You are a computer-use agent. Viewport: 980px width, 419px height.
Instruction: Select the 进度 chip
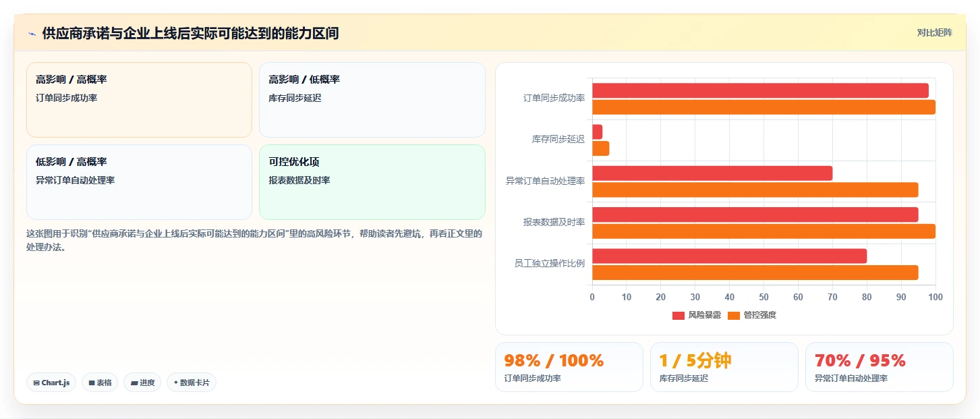[x=142, y=383]
